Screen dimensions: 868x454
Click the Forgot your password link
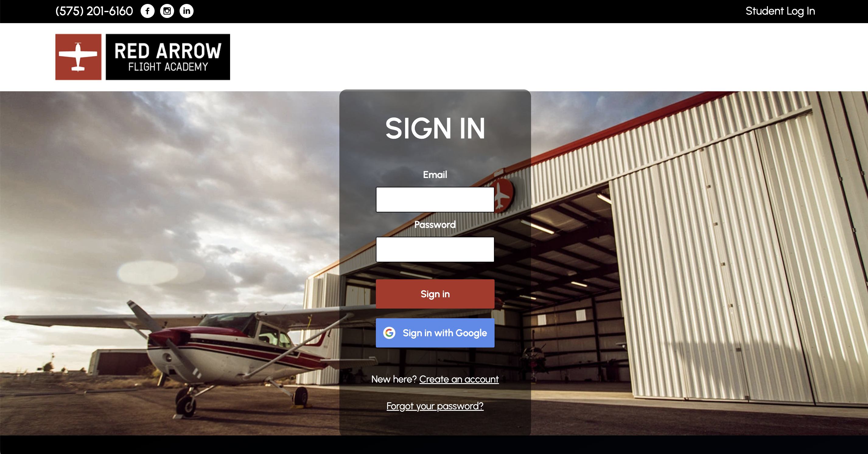(435, 406)
